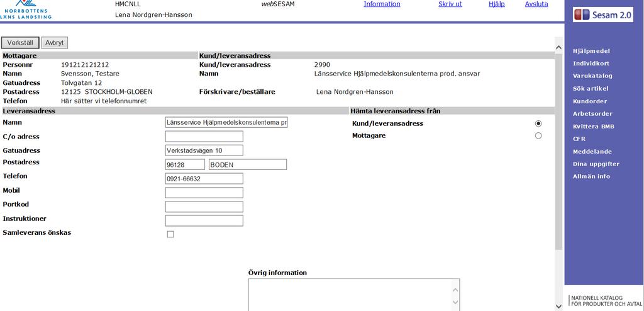
Task: Focus the Mobil input field
Action: (204, 193)
